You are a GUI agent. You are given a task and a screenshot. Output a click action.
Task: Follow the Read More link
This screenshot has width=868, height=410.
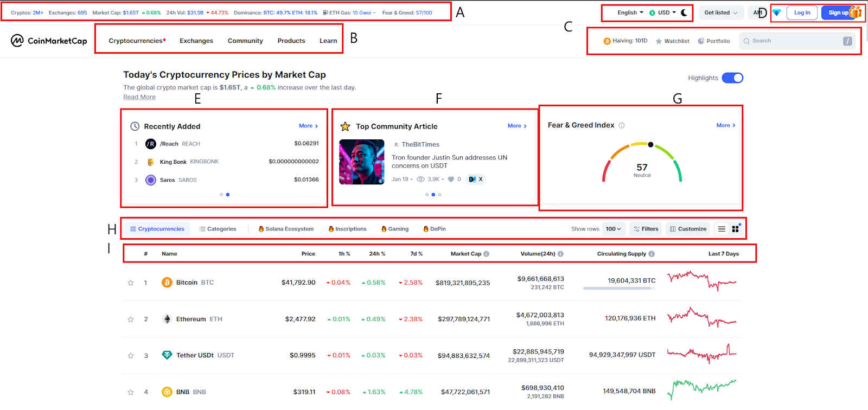click(x=139, y=97)
